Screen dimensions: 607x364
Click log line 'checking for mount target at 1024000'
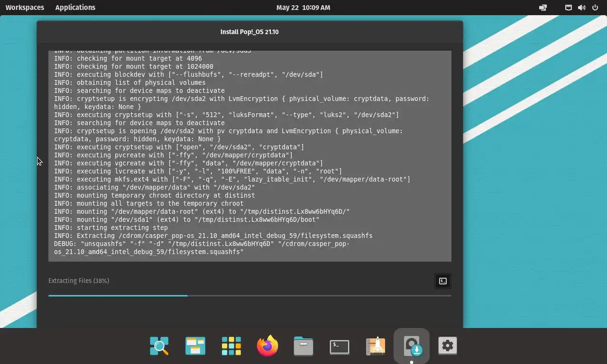134,66
